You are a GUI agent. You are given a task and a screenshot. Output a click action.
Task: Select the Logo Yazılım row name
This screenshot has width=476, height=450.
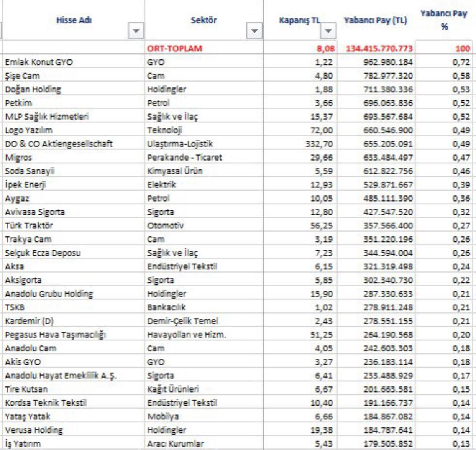pos(74,130)
